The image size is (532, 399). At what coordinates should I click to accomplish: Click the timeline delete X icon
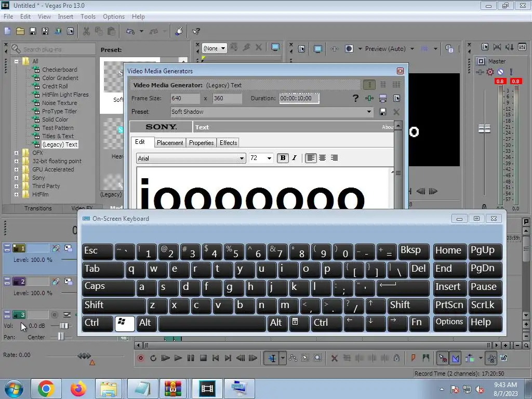pos(334,358)
